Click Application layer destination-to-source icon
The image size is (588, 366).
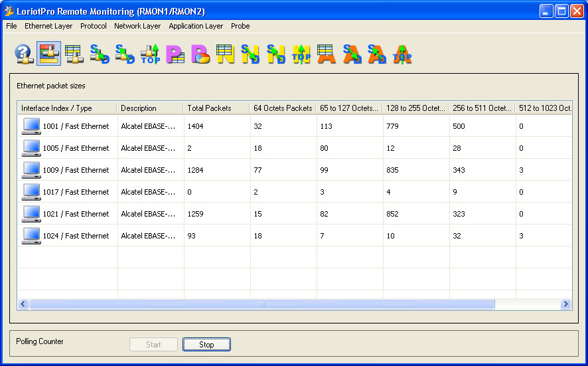point(377,54)
